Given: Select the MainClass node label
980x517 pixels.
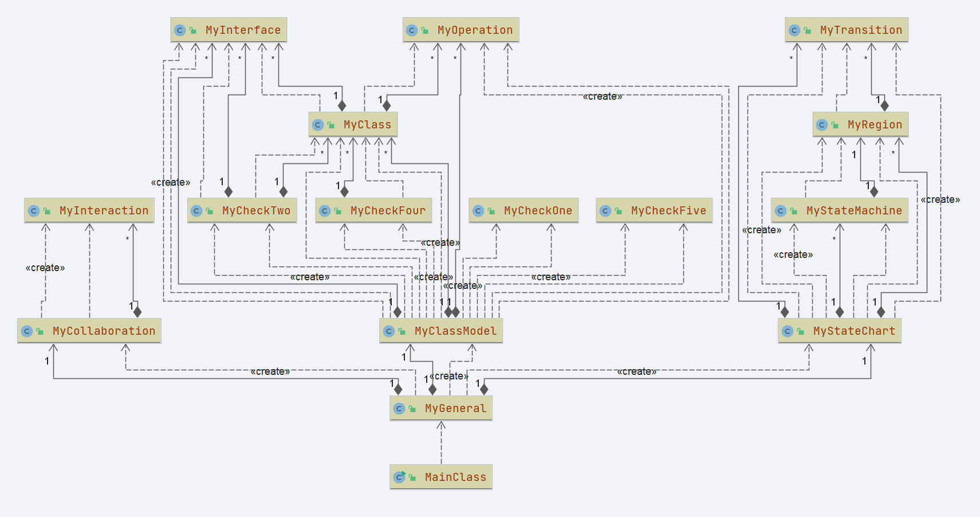Looking at the screenshot, I should coord(455,477).
